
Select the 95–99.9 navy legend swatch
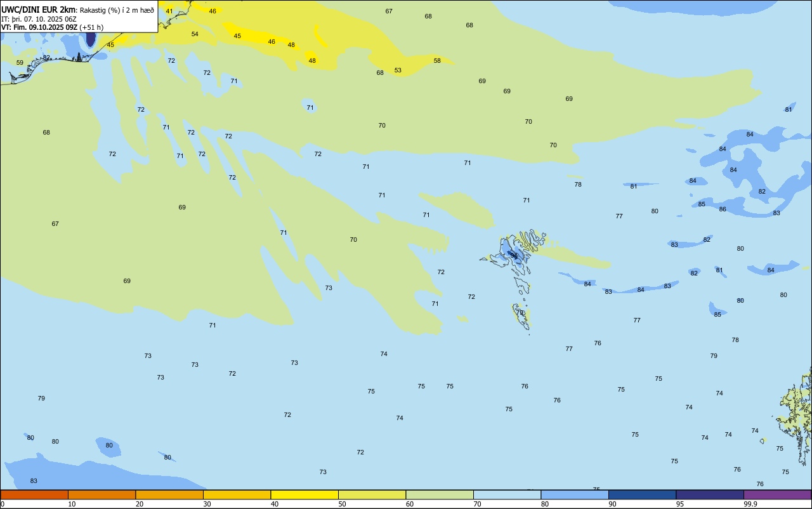(710, 494)
